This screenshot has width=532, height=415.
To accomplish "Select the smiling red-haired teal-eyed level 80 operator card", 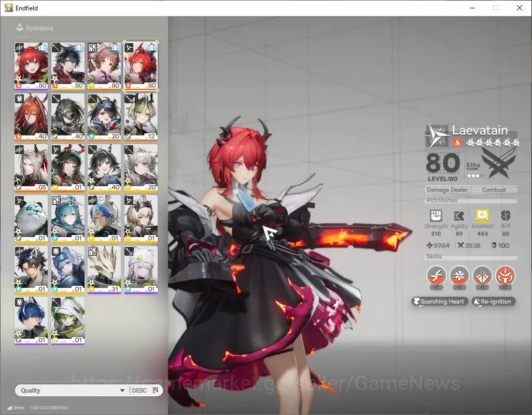I will 31,66.
